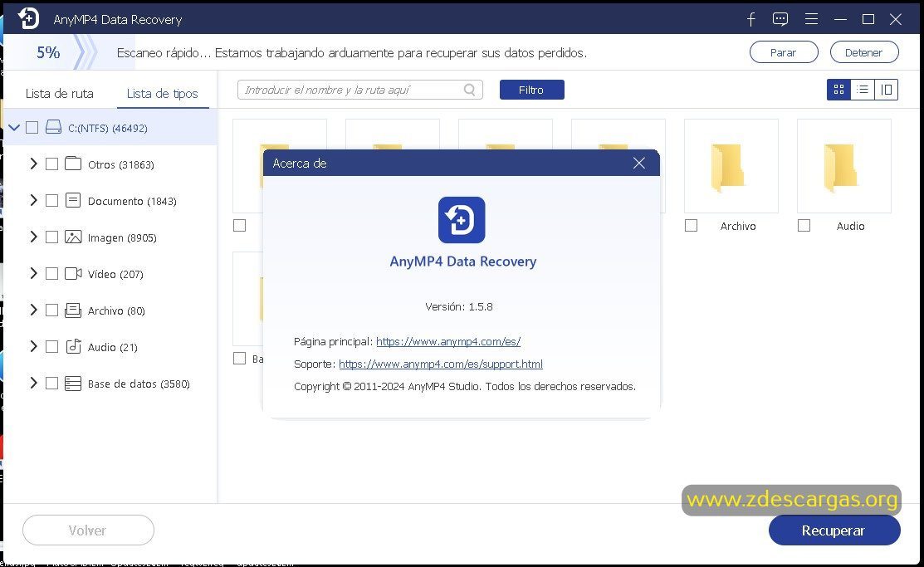This screenshot has height=567, width=924.
Task: Click the Otros folder icon
Action: pyautogui.click(x=73, y=164)
